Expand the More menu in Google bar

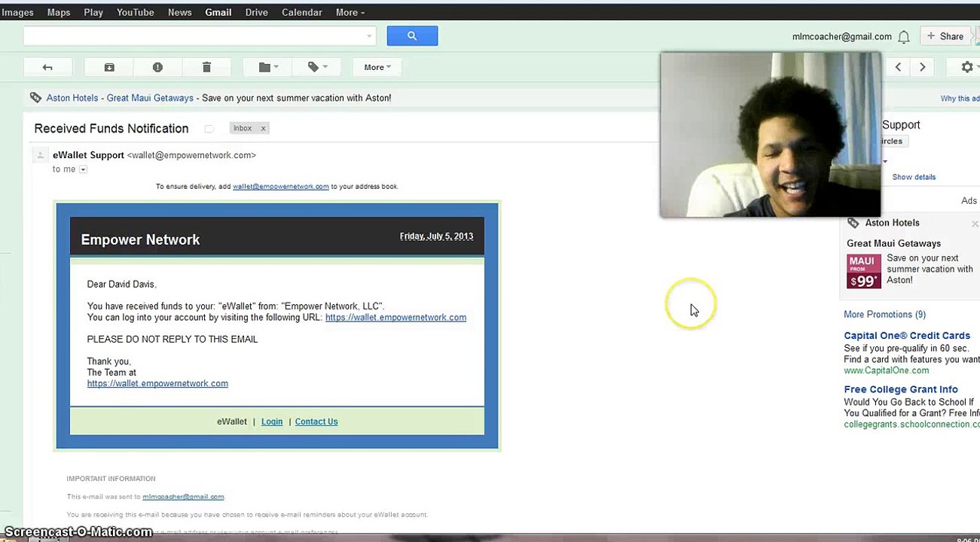pos(350,12)
